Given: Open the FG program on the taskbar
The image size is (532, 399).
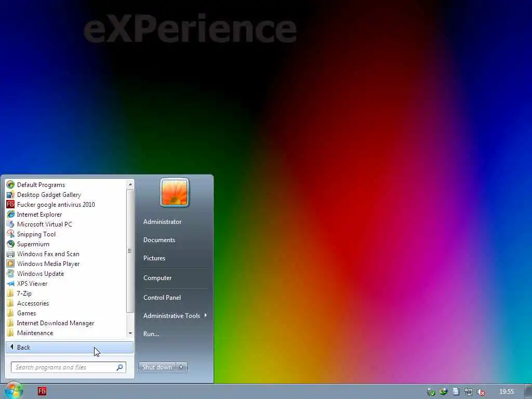Looking at the screenshot, I should coord(42,391).
